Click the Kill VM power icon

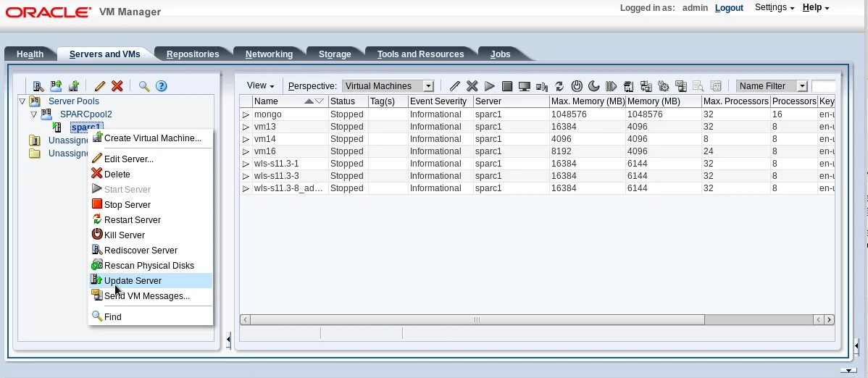[x=577, y=85]
